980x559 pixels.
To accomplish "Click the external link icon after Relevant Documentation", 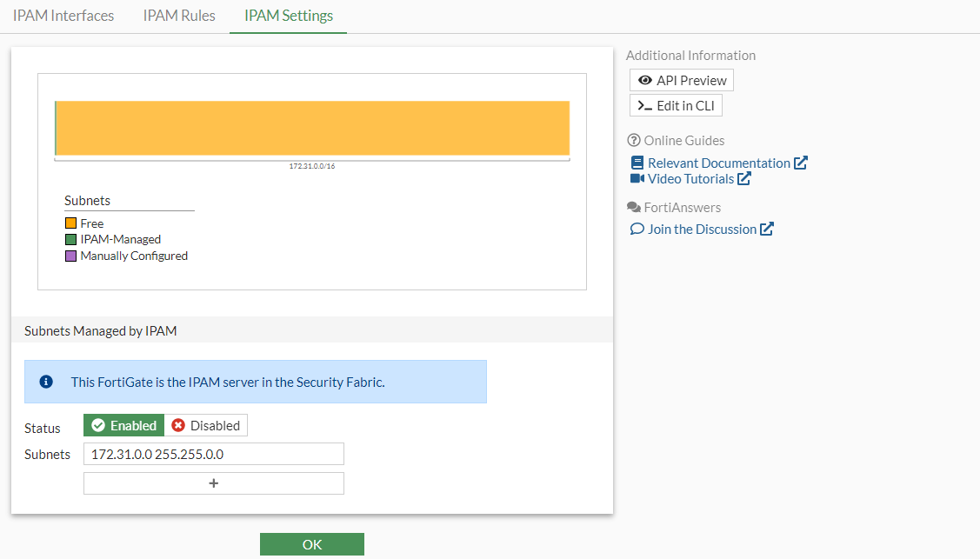I will (801, 163).
